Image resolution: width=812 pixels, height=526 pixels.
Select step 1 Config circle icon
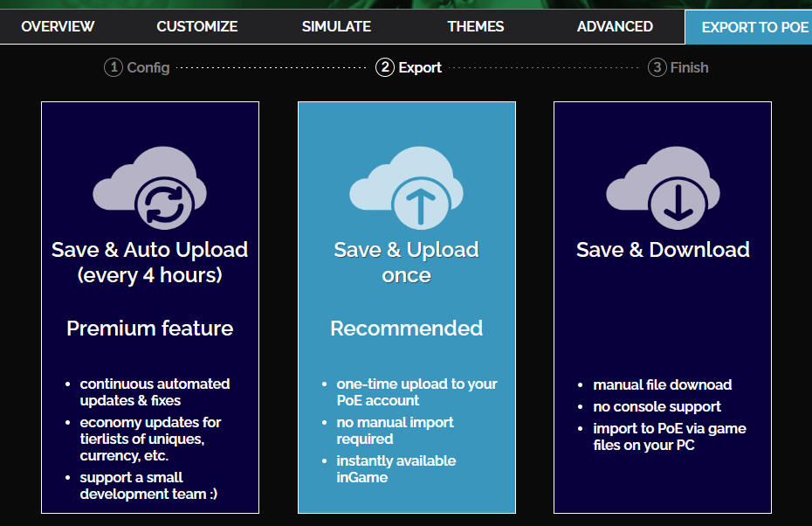(x=114, y=67)
